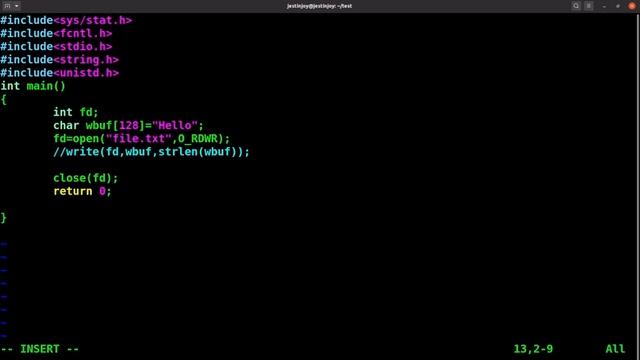Click the int main() declaration
This screenshot has width=640, height=360.
[33, 86]
